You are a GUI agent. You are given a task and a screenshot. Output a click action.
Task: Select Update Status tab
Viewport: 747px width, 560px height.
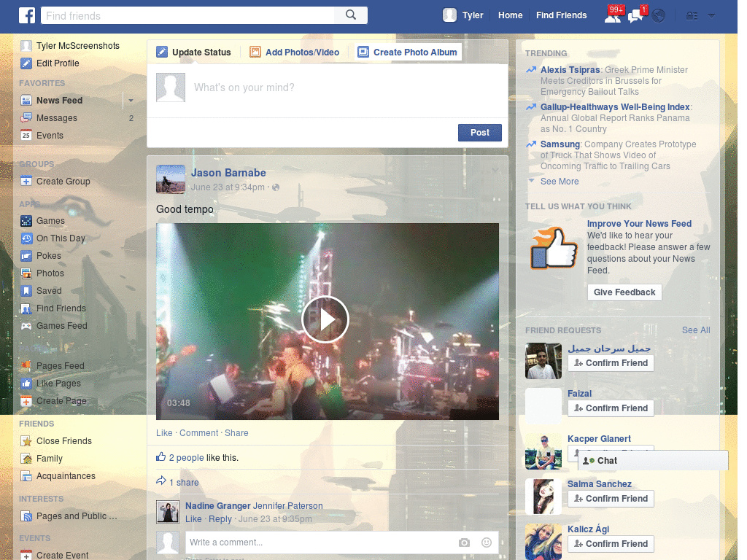193,52
